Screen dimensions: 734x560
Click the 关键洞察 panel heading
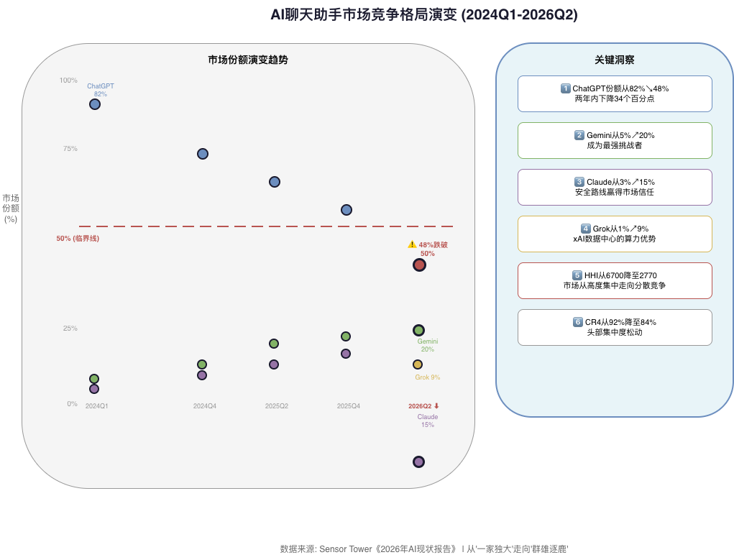pos(615,60)
